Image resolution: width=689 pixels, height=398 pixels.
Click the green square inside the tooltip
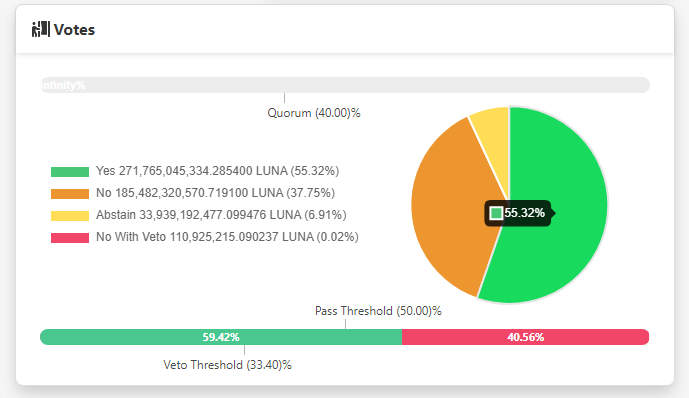[496, 213]
